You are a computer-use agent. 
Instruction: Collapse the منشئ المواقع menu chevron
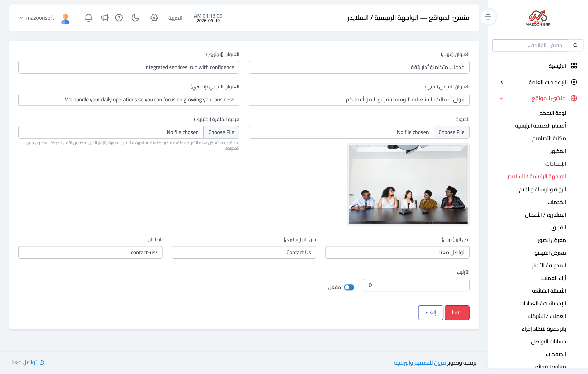point(501,99)
